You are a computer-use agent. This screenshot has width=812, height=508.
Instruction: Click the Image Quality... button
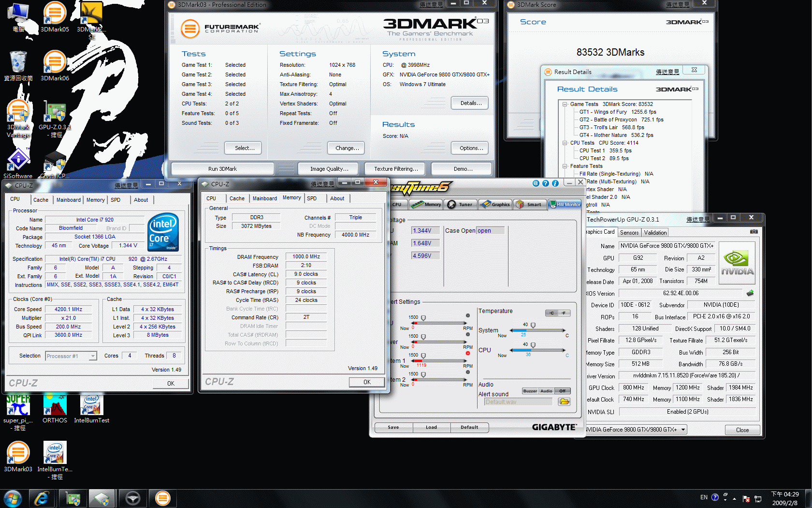(x=329, y=169)
